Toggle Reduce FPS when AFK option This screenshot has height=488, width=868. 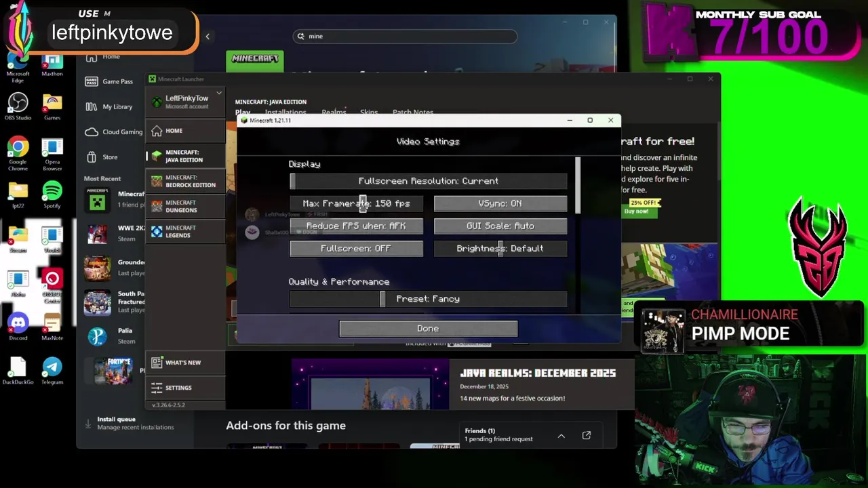[356, 226]
